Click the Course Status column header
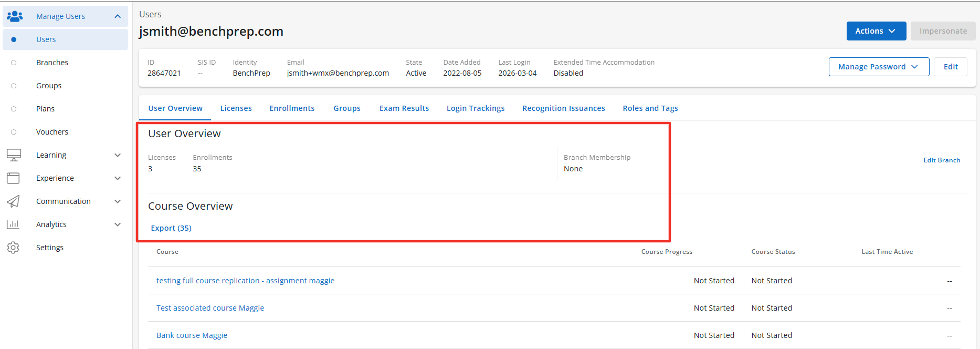Image resolution: width=980 pixels, height=349 pixels. tap(773, 252)
